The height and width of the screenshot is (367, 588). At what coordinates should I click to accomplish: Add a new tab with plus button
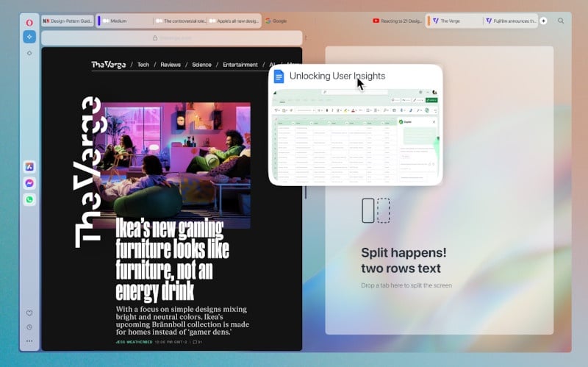coord(543,21)
